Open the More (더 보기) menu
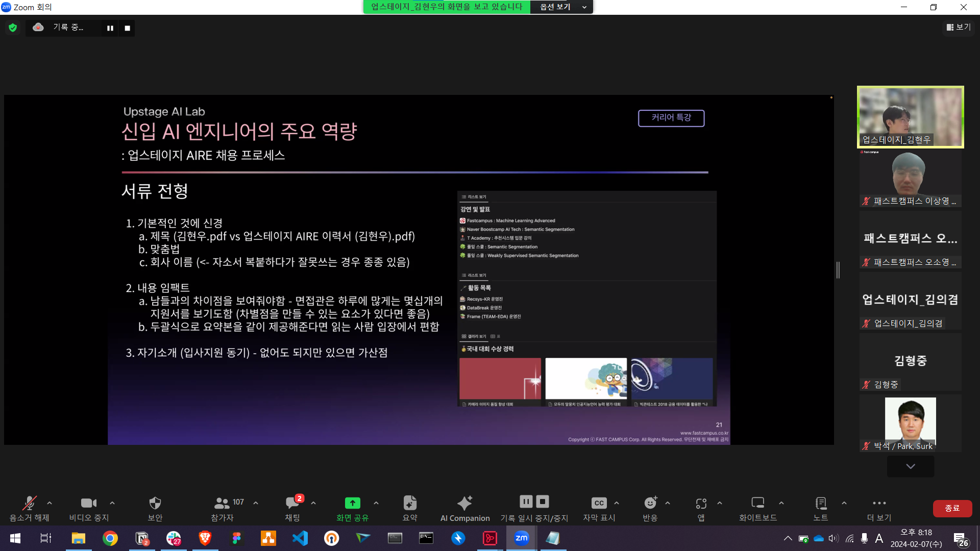The height and width of the screenshot is (551, 980). coord(879,503)
